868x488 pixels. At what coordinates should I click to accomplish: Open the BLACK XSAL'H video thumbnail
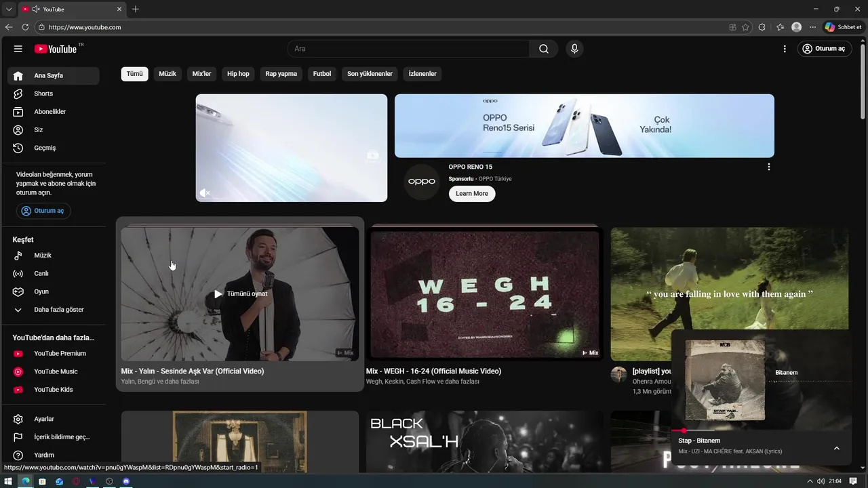point(485,442)
